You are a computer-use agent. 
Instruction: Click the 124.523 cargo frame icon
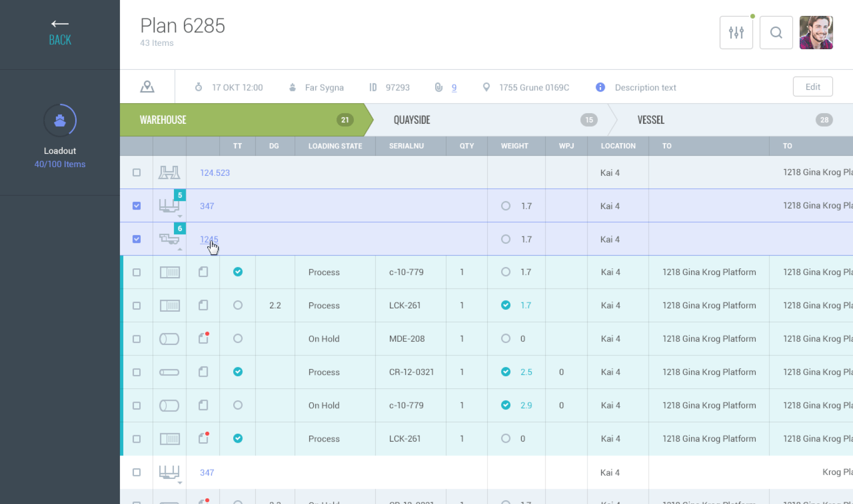click(x=169, y=172)
